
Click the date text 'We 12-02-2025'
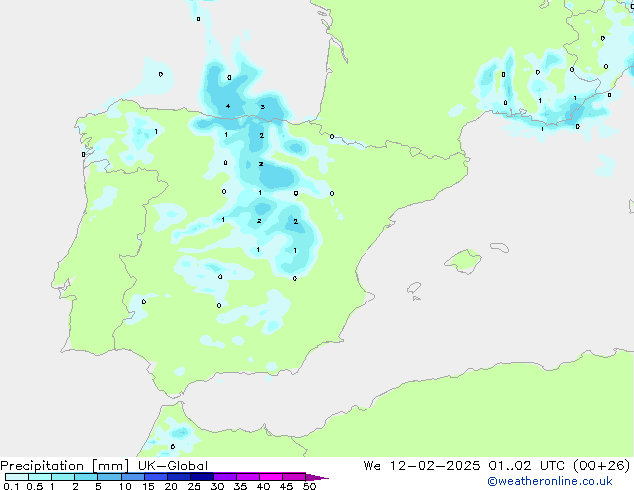click(422, 466)
